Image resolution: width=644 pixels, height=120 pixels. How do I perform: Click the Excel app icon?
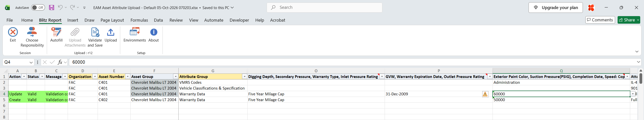pos(7,8)
